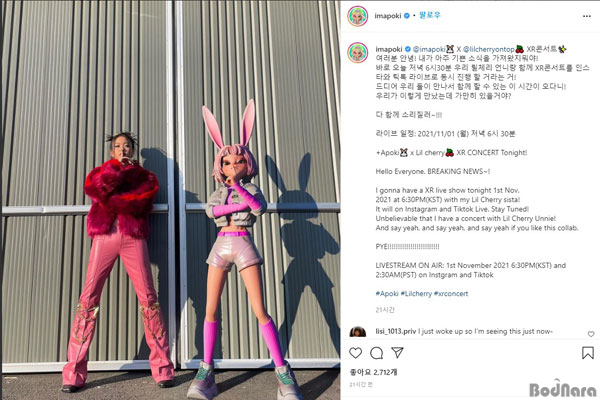This screenshot has height=400, width=600.
Task: Click imapoki avatar beside the caption
Action: (x=357, y=52)
